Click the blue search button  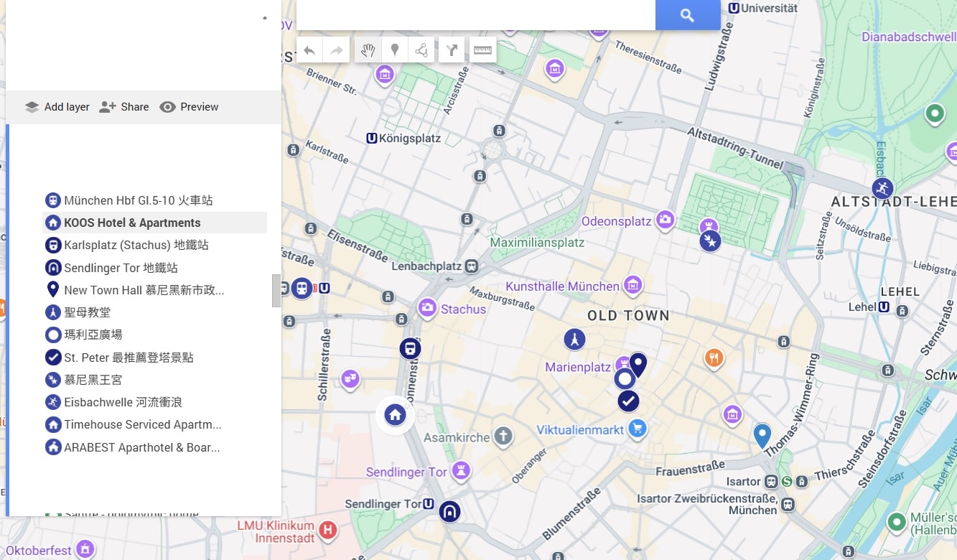tap(687, 14)
